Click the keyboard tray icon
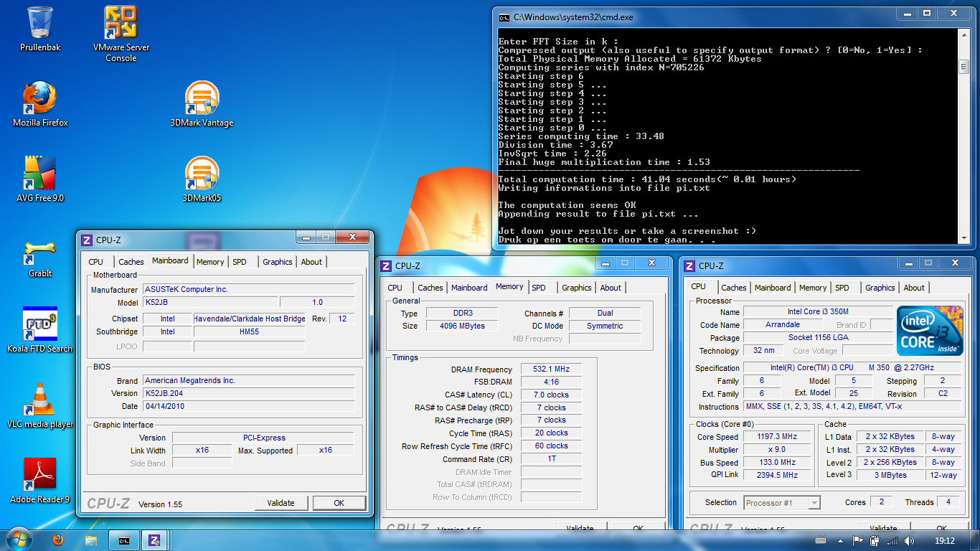Image resolution: width=980 pixels, height=551 pixels. pos(821,541)
